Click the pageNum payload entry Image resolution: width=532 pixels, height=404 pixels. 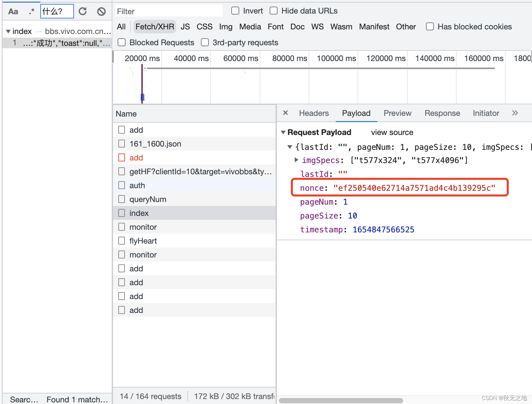324,202
